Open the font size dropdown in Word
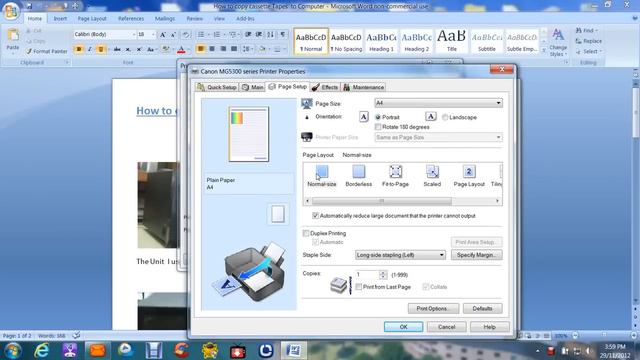Image resolution: width=640 pixels, height=360 pixels. pos(153,35)
